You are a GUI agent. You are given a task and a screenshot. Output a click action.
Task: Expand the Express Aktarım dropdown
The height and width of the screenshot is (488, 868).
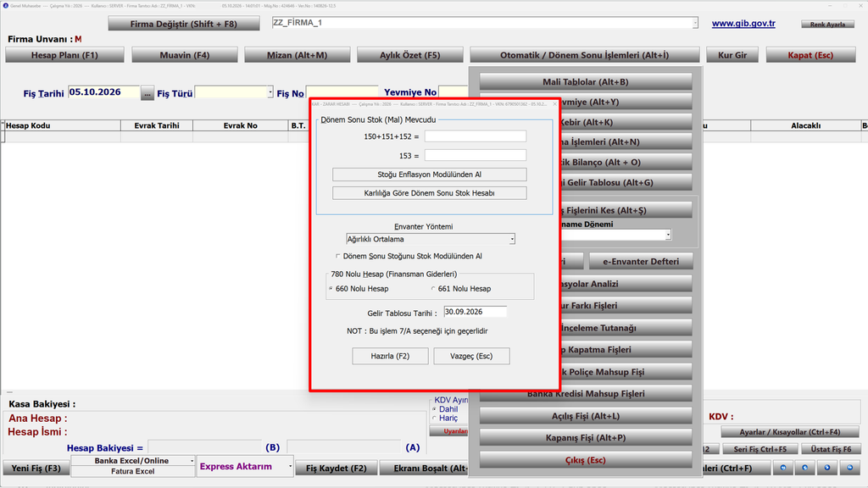coord(290,467)
